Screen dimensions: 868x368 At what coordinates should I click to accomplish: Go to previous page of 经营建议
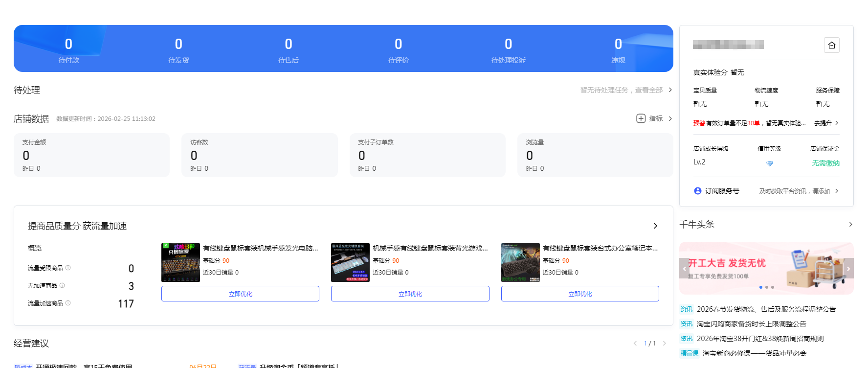(x=635, y=344)
